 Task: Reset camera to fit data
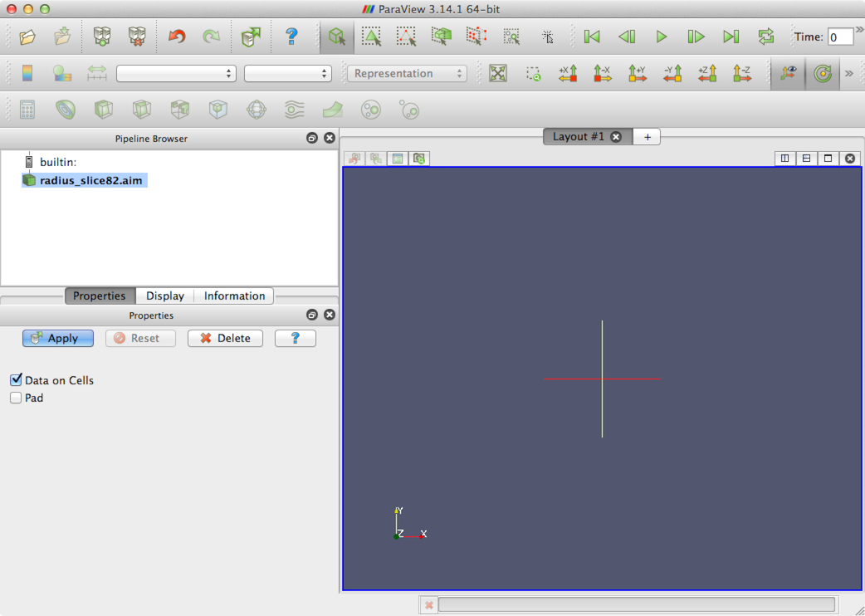pyautogui.click(x=497, y=73)
